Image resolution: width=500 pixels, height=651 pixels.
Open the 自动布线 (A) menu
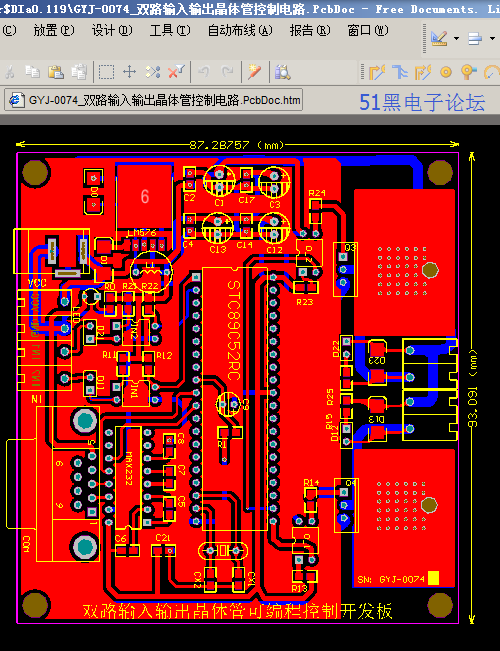[240, 30]
